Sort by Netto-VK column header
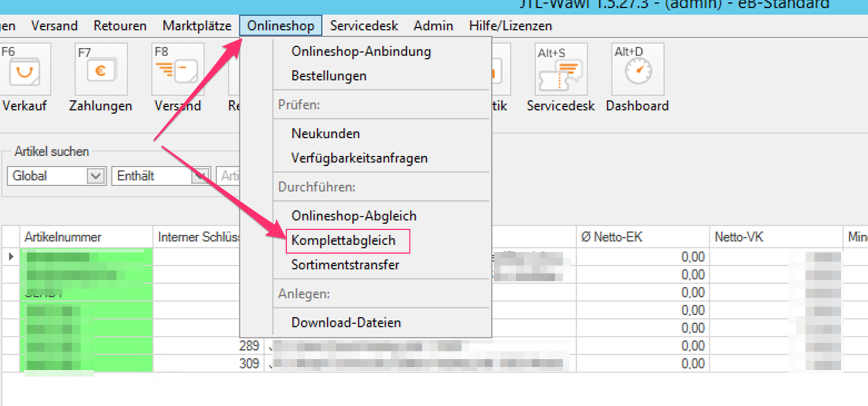The height and width of the screenshot is (406, 868). [776, 237]
